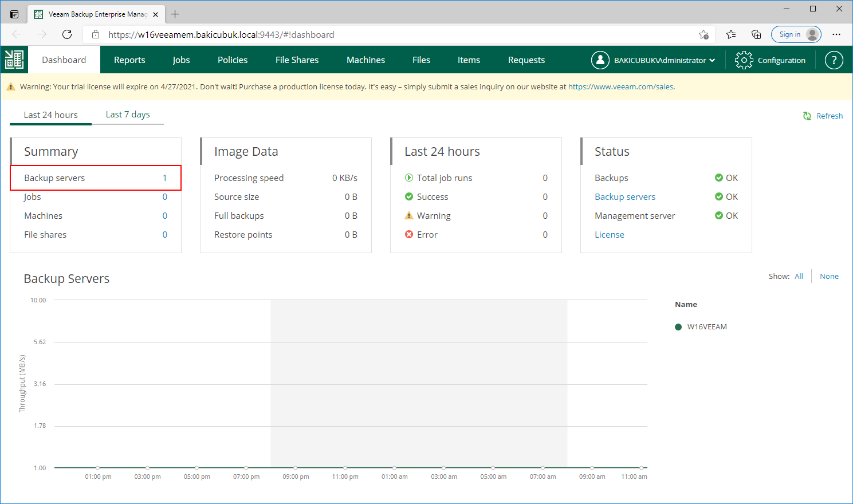Click the 09:00 pm chart data point
The width and height of the screenshot is (853, 504).
pyautogui.click(x=296, y=468)
